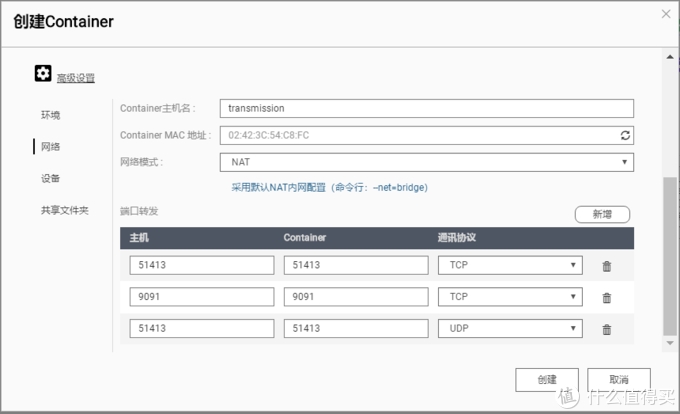Select the 网络 settings tab

pos(50,147)
